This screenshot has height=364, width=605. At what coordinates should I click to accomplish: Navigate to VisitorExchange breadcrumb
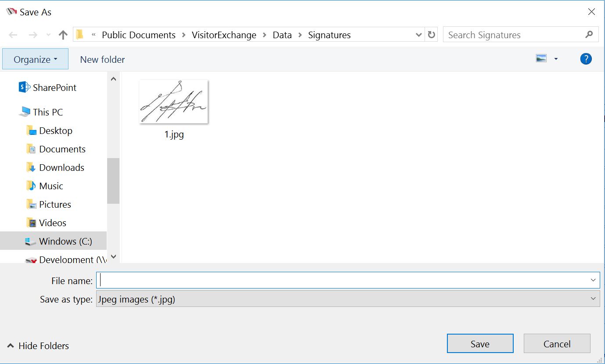[x=224, y=35]
